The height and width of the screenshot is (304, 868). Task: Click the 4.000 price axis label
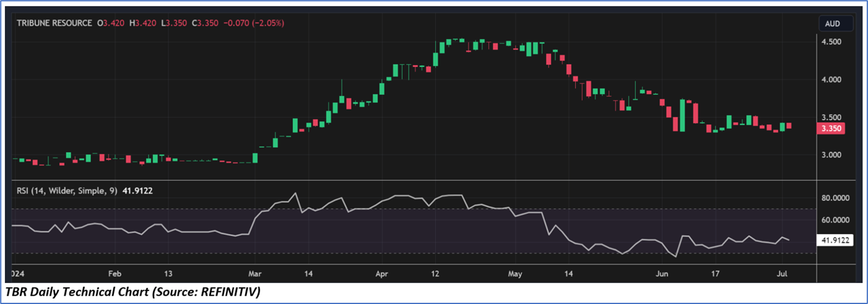tap(831, 80)
